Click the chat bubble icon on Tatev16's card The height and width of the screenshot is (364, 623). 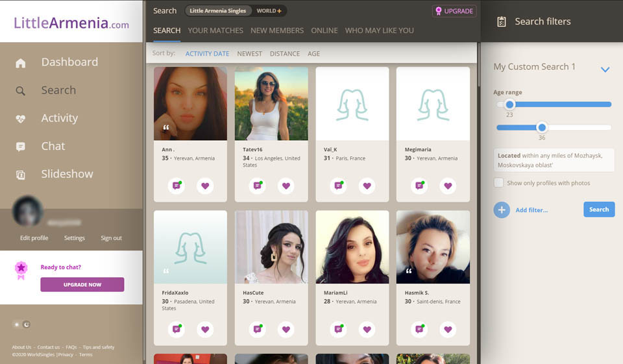(257, 186)
